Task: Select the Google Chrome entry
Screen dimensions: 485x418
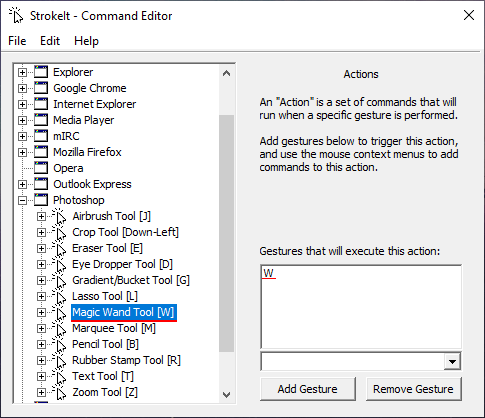Action: [90, 88]
